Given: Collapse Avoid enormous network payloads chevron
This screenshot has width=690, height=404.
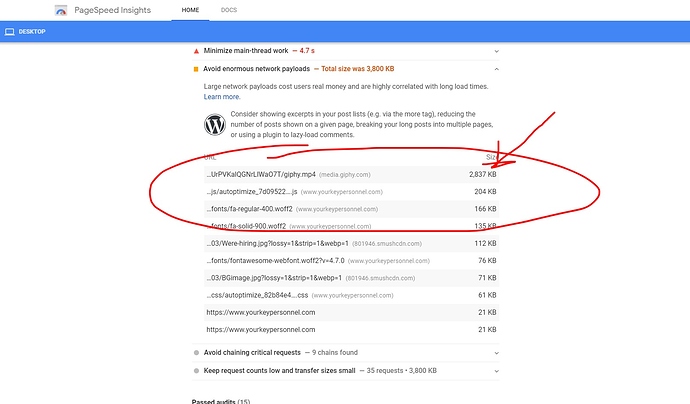Looking at the screenshot, I should coord(496,69).
